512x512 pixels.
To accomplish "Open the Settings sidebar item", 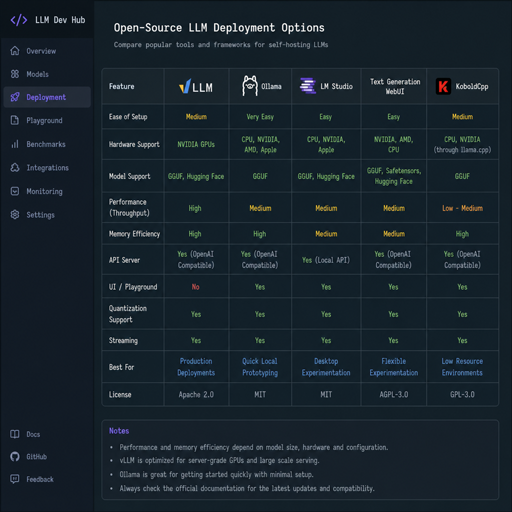I will pos(47,214).
